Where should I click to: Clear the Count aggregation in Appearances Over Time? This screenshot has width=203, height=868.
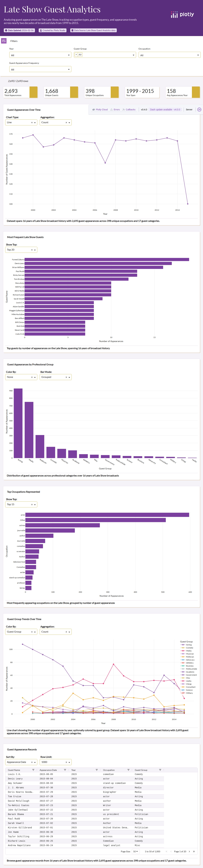coord(66,123)
